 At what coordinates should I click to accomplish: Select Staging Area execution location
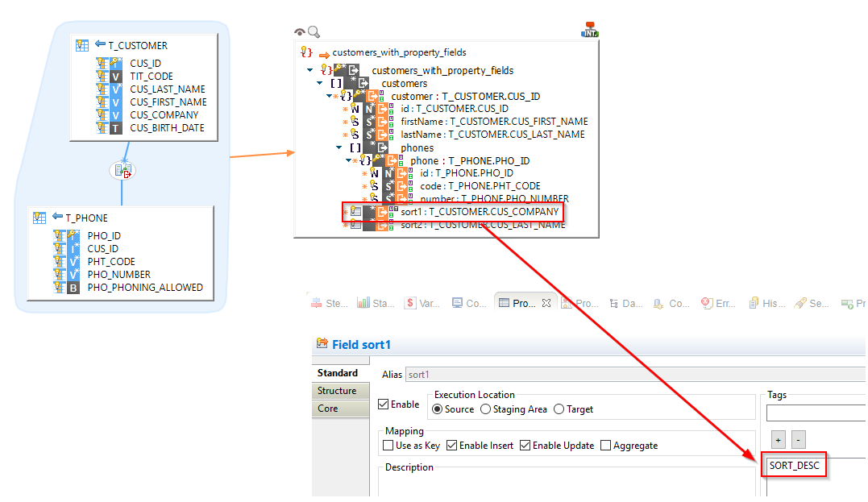(485, 409)
